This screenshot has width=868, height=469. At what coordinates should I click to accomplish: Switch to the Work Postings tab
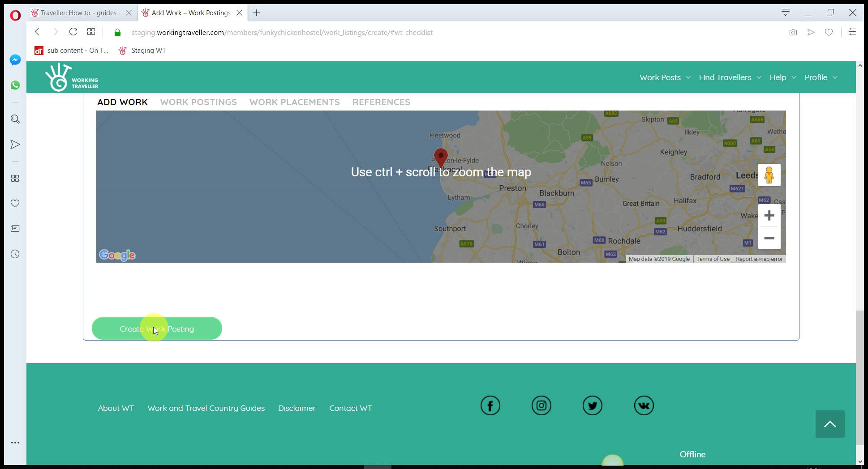point(198,102)
